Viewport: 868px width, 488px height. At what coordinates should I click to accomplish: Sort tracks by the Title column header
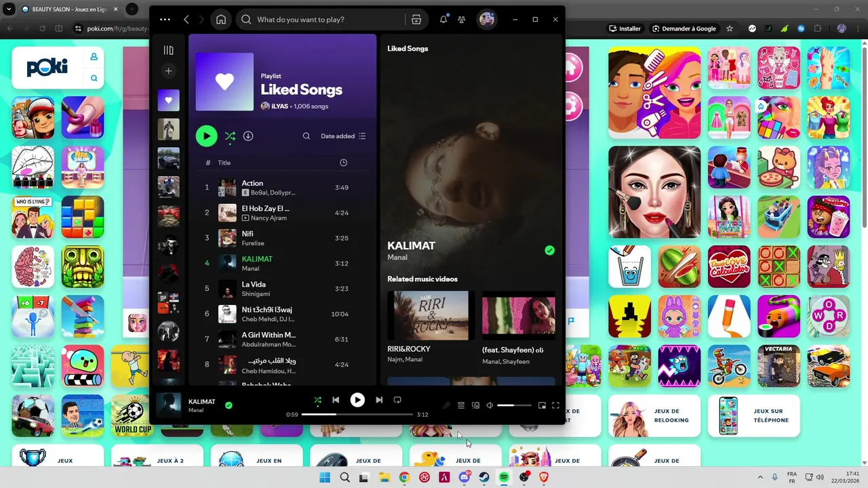click(x=224, y=163)
